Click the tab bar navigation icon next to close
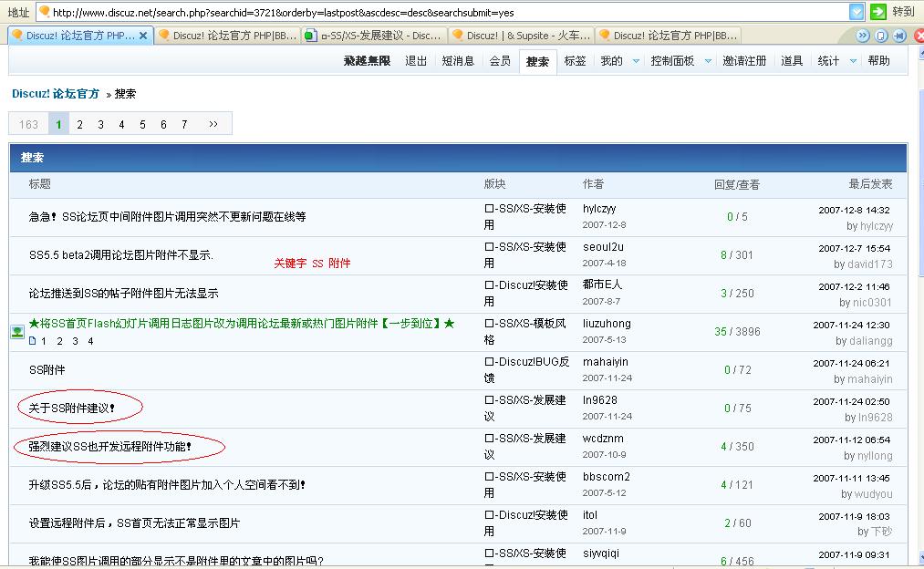This screenshot has width=924, height=569. [899, 36]
